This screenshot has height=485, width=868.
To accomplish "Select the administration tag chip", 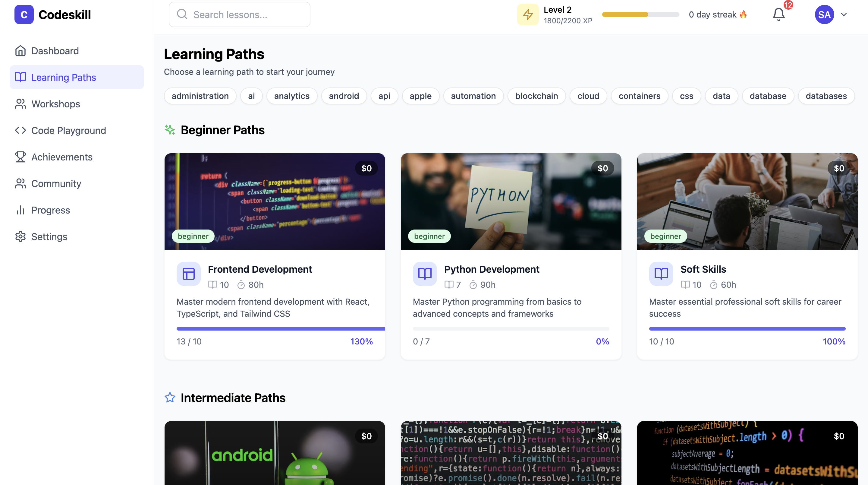I will pyautogui.click(x=200, y=96).
